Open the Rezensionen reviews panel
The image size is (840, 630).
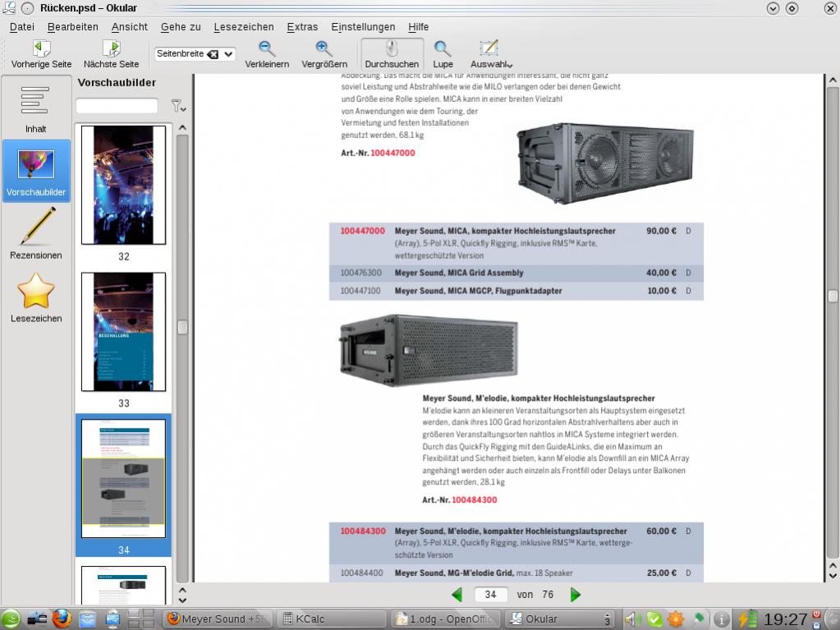(x=36, y=234)
